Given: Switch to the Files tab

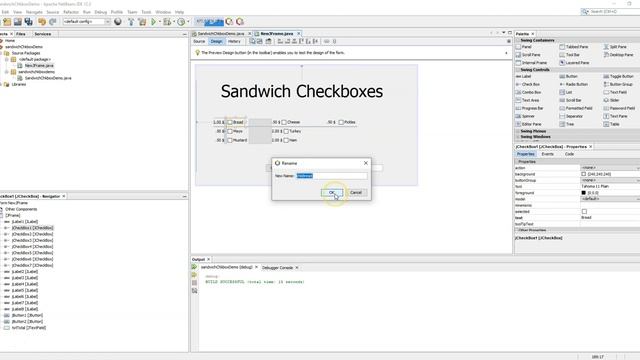Looking at the screenshot, I should coord(20,34).
